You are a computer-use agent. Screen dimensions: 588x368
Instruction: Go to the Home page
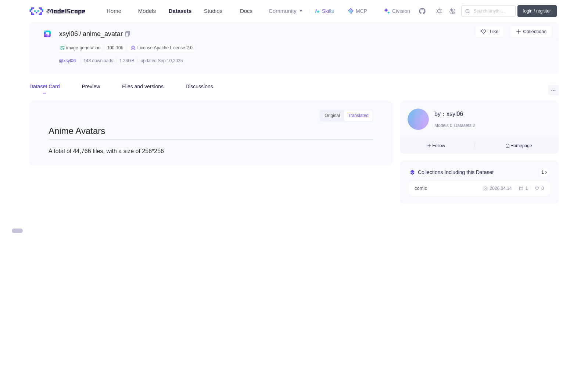[x=114, y=11]
